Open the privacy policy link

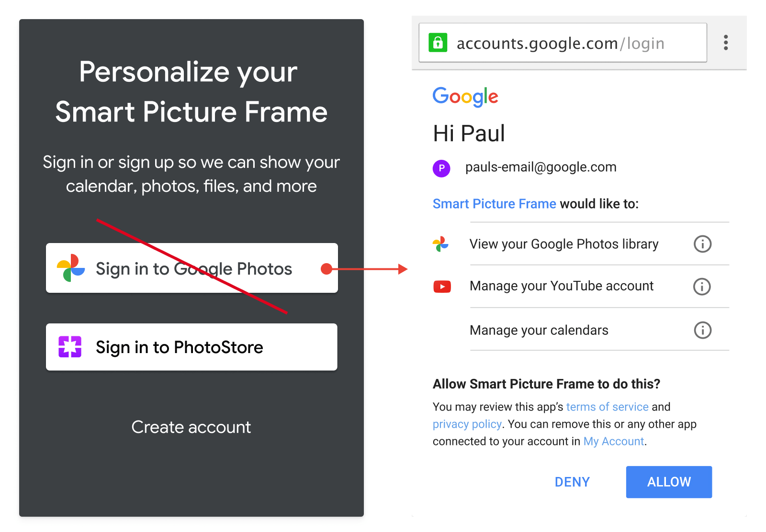pos(467,424)
